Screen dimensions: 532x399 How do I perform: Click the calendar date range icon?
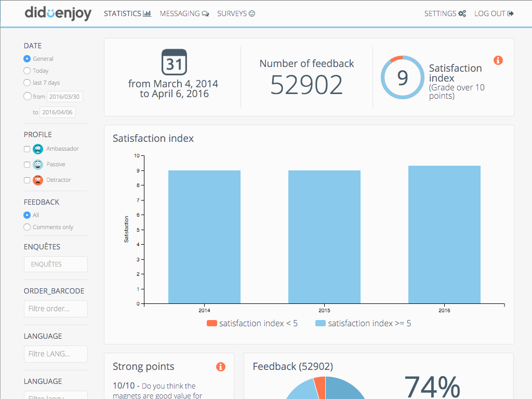point(174,61)
